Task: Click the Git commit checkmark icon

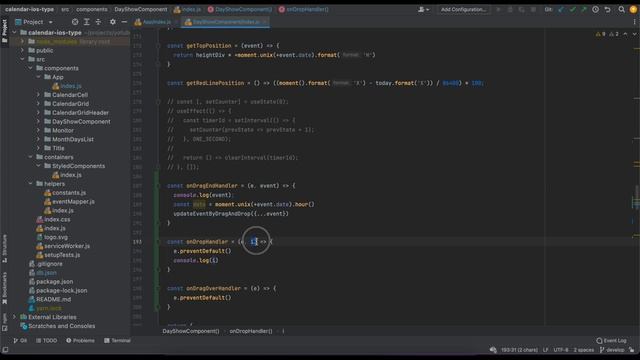Action: pyautogui.click(x=572, y=9)
